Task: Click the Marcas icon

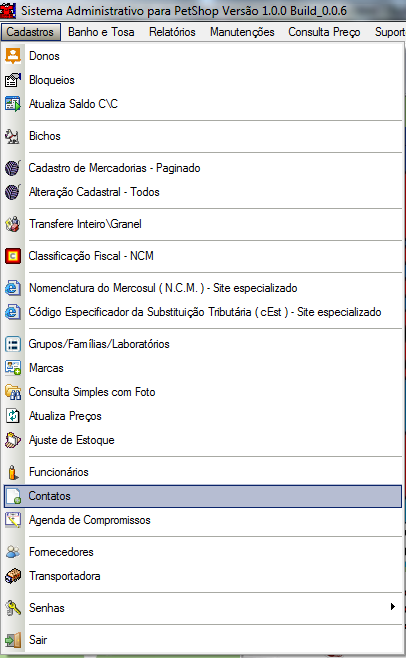Action: point(13,368)
